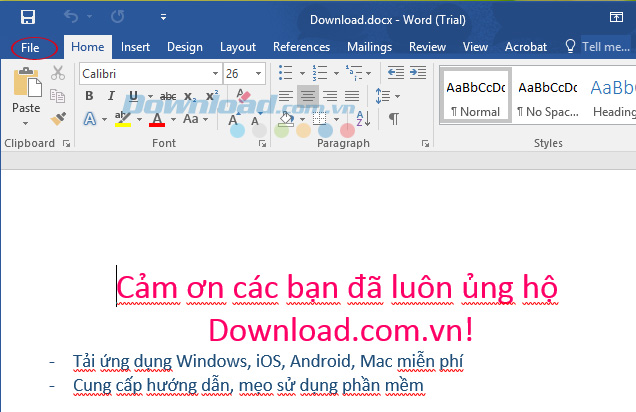Viewport: 636px width, 412px height.
Task: Open the font size 26 dropdown
Action: coord(258,74)
